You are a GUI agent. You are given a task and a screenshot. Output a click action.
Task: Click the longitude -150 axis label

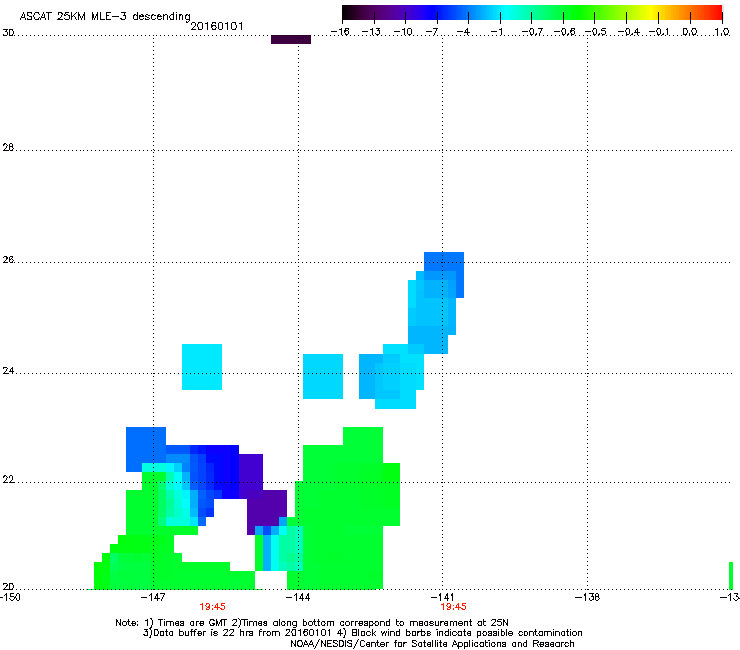(10, 597)
